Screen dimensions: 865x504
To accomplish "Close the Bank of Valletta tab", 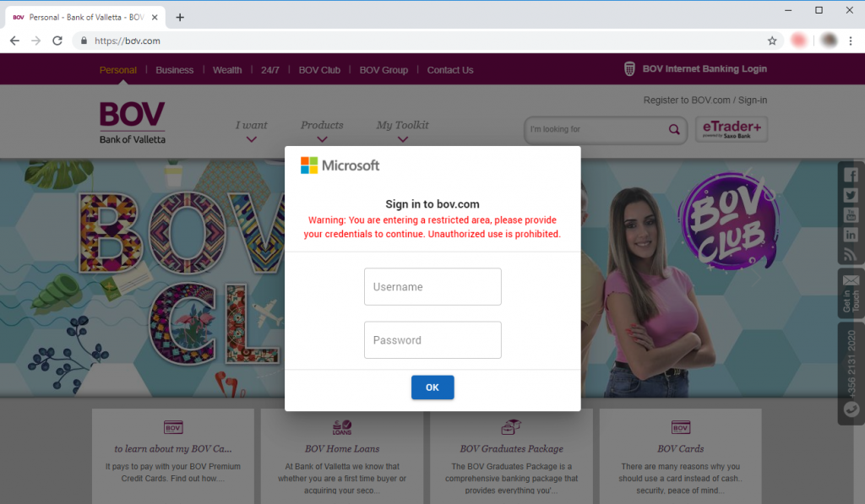I will click(x=155, y=17).
